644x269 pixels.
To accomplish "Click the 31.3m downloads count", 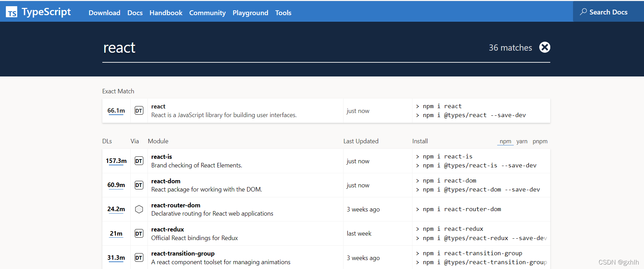I will [x=116, y=258].
